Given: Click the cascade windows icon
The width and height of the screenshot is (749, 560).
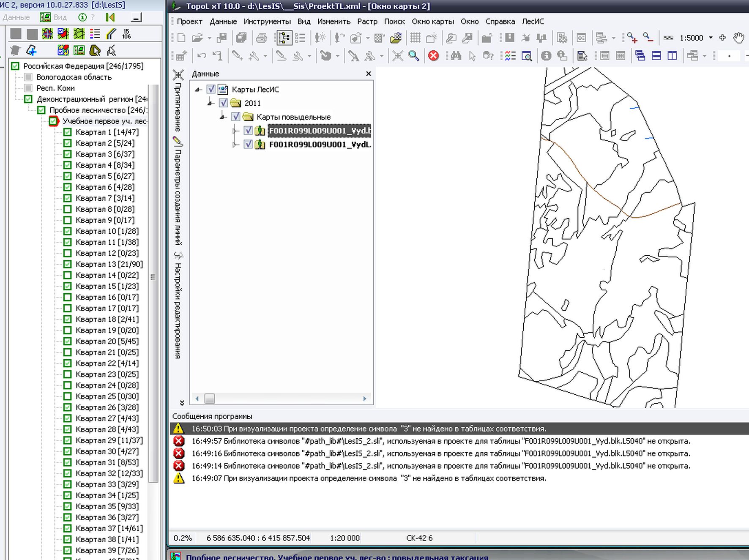Looking at the screenshot, I should click(x=640, y=56).
